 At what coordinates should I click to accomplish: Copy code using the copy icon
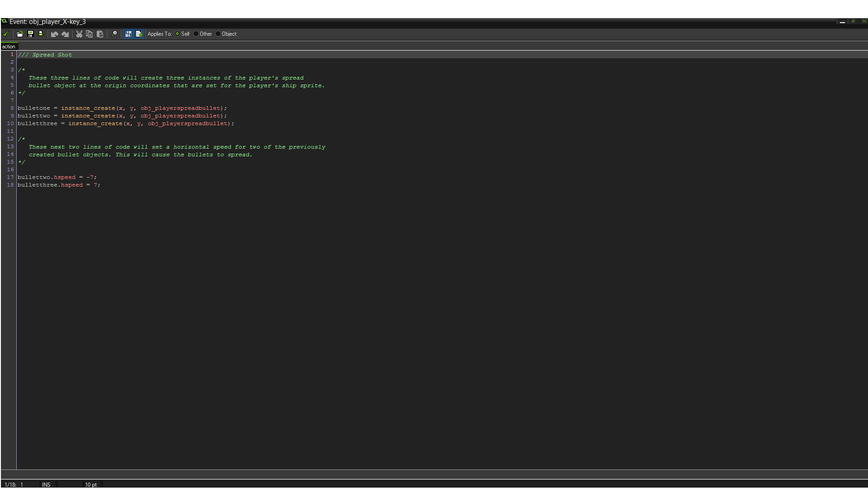pos(89,34)
